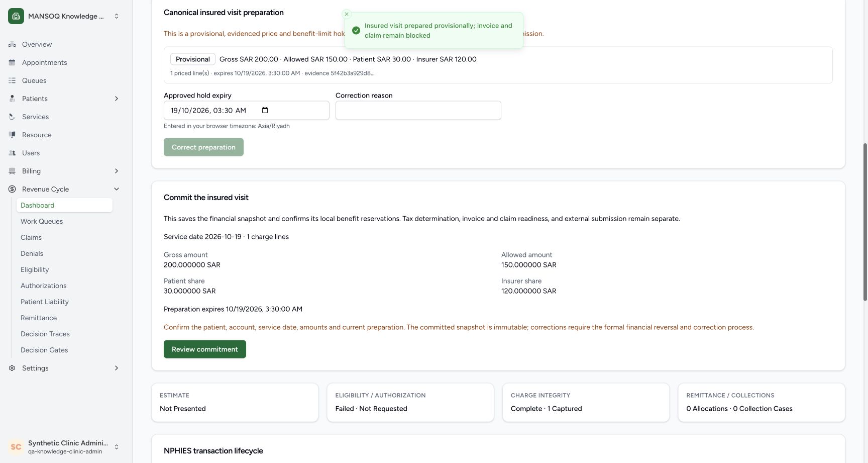This screenshot has height=463, width=868.
Task: Go to Work Queues
Action: (x=64, y=221)
